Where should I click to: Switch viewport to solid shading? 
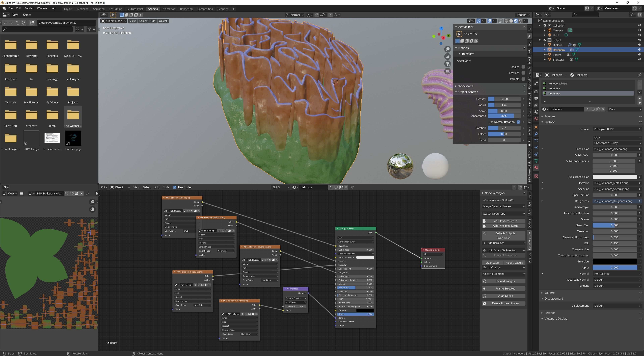[x=511, y=21]
